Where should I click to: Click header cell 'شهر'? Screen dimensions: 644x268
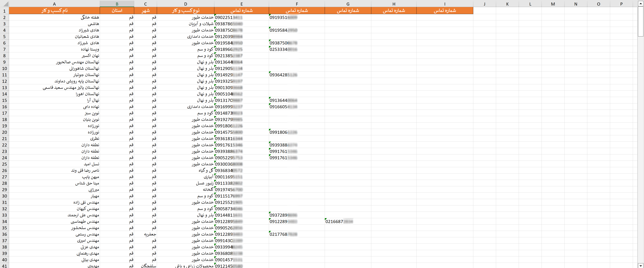[x=146, y=11]
